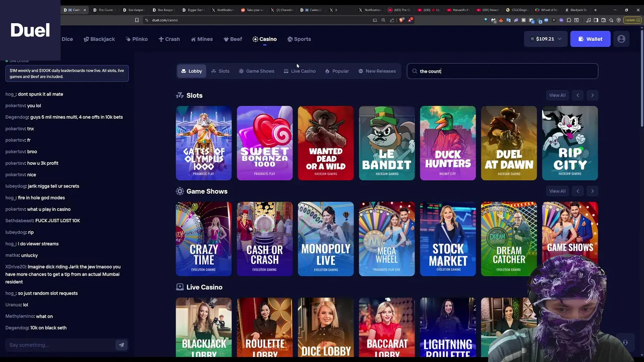Focus the casino game search field
The width and height of the screenshot is (644, 362).
pyautogui.click(x=502, y=71)
